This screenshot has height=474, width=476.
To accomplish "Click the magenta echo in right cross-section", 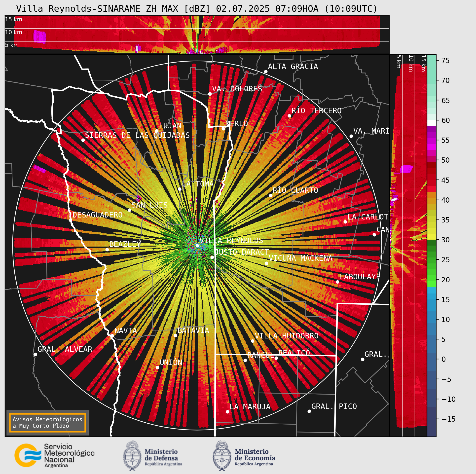I will 406,169.
